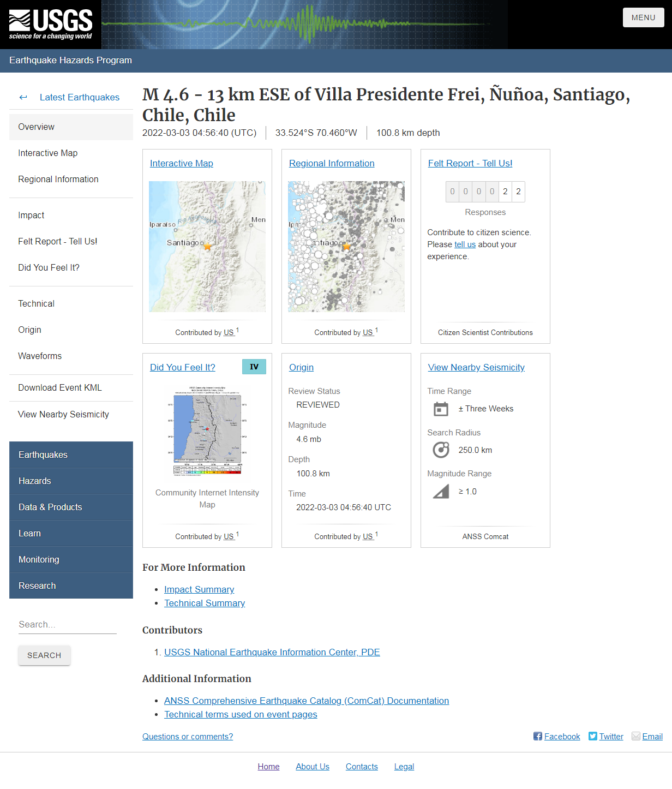Click the back arrow beside Latest Earthquakes
Image resolution: width=672 pixels, height=789 pixels.
pos(23,97)
